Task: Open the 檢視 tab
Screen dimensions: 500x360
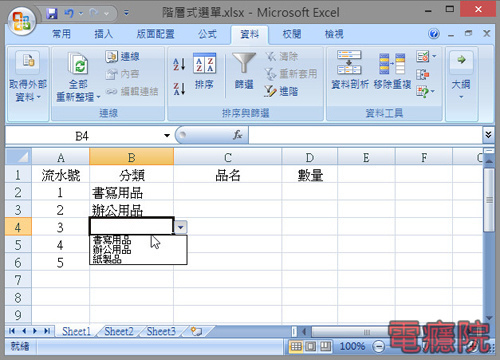Action: click(x=334, y=34)
